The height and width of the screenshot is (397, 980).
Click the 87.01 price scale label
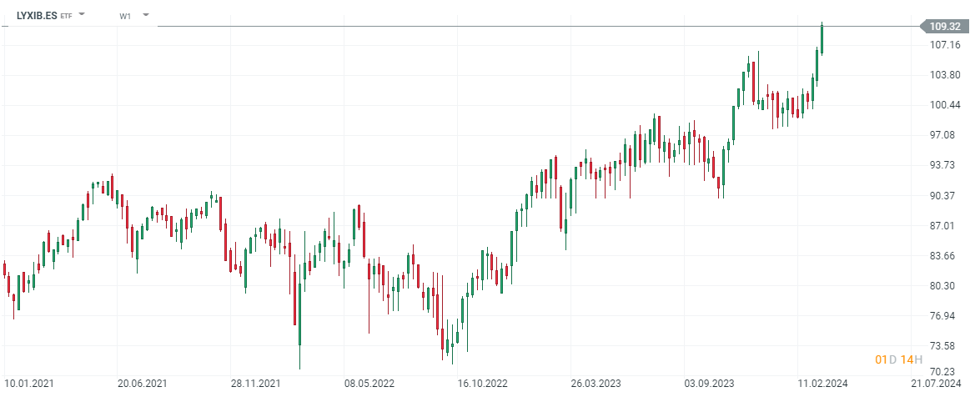[x=946, y=226]
